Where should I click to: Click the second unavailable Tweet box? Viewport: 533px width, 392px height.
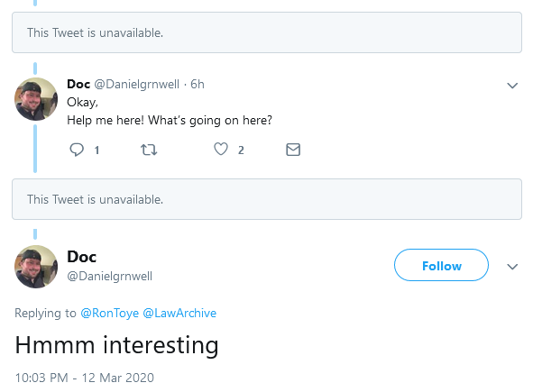point(267,199)
